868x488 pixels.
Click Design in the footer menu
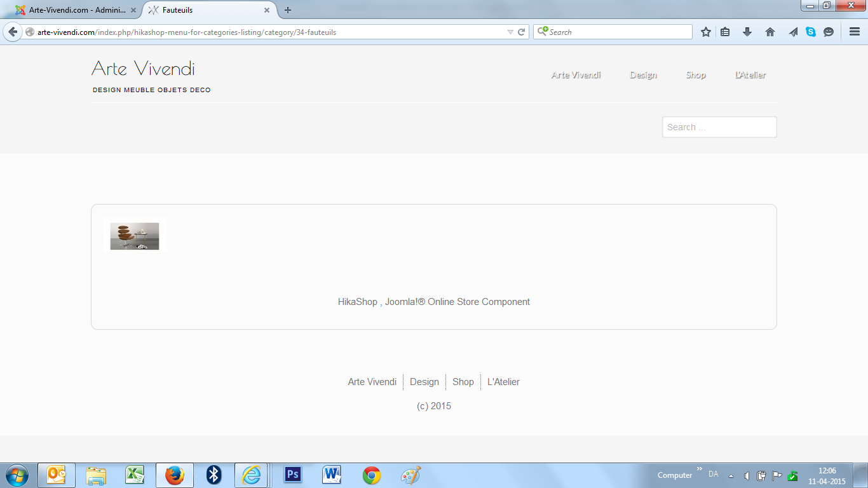tap(424, 382)
